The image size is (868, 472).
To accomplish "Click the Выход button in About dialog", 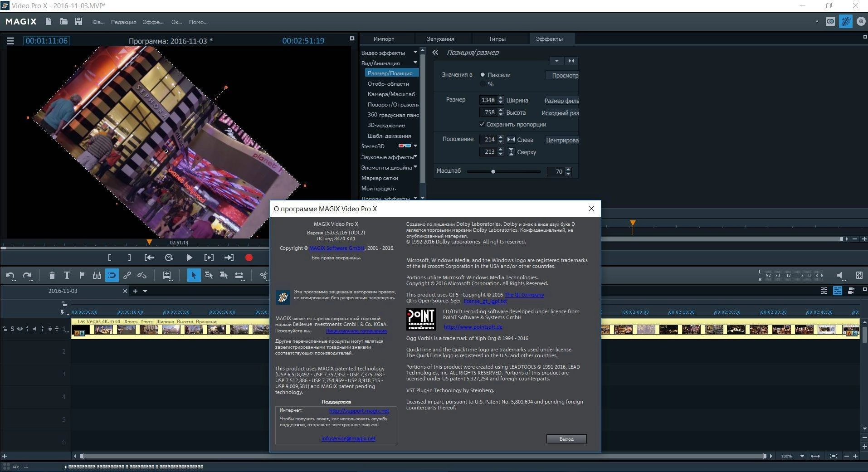I will (x=566, y=439).
